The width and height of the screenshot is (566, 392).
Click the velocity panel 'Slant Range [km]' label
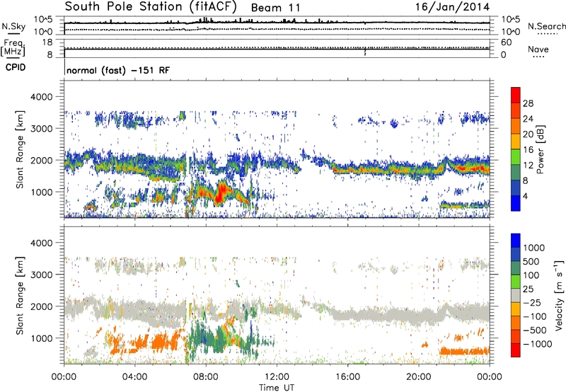pyautogui.click(x=20, y=296)
